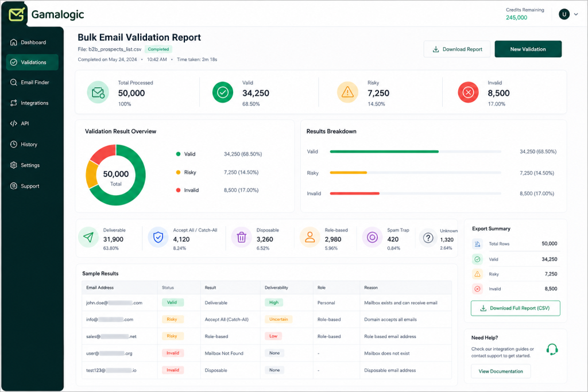Click the Download Report button
Image resolution: width=588 pixels, height=392 pixels.
(x=457, y=49)
